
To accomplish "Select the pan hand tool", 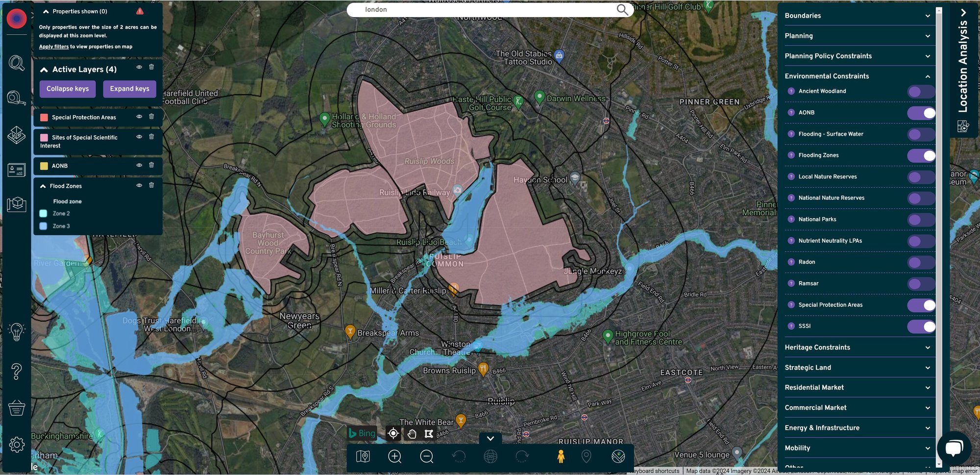I will click(x=412, y=433).
